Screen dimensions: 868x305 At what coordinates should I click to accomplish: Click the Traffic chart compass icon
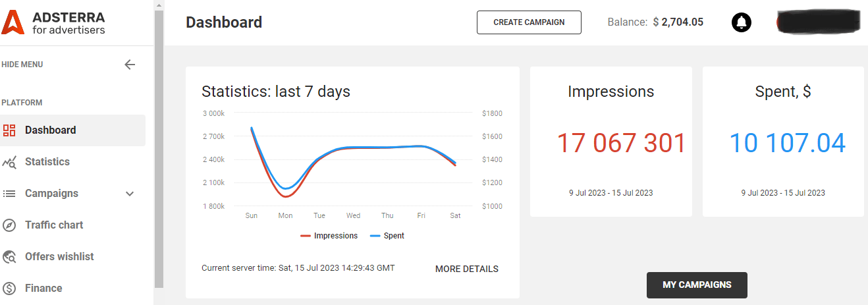coord(9,225)
